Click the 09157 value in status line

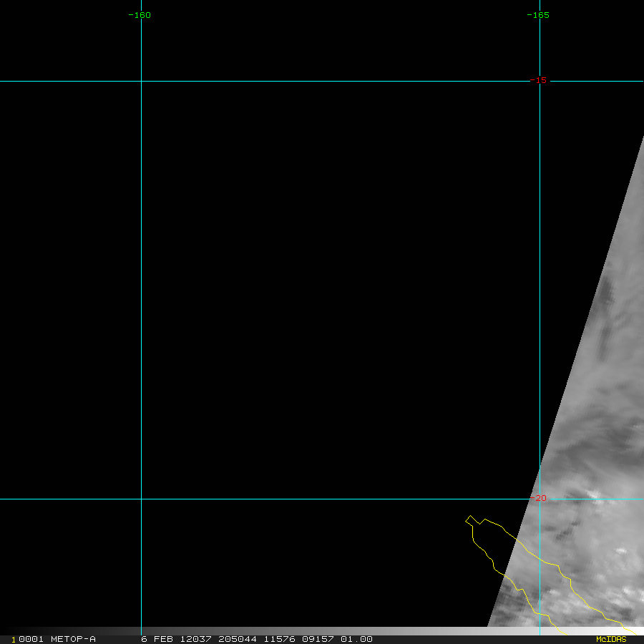(x=317, y=639)
